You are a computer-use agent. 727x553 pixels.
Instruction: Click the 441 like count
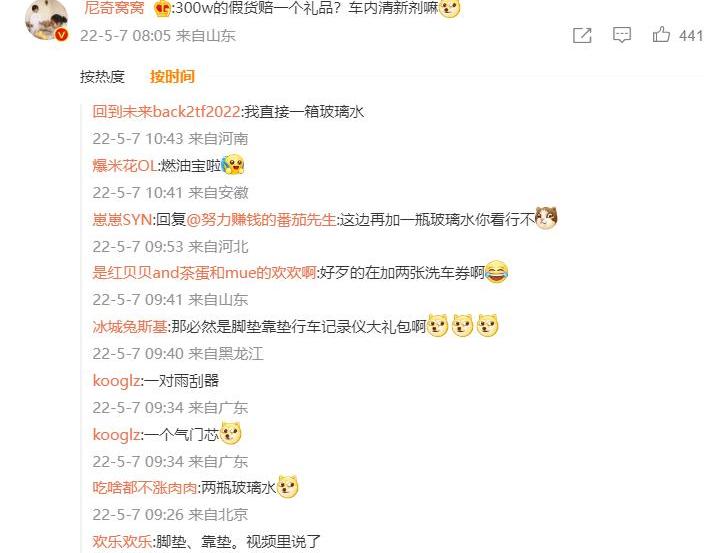pyautogui.click(x=691, y=36)
